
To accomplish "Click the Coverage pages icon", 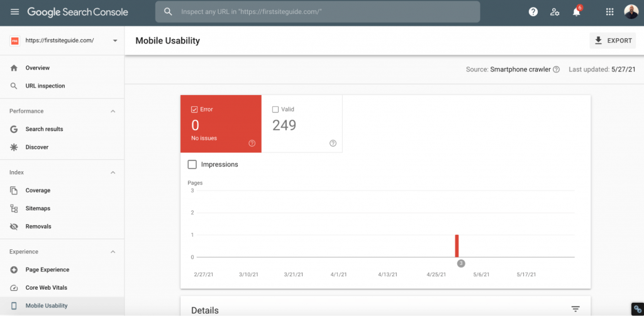I will [14, 190].
